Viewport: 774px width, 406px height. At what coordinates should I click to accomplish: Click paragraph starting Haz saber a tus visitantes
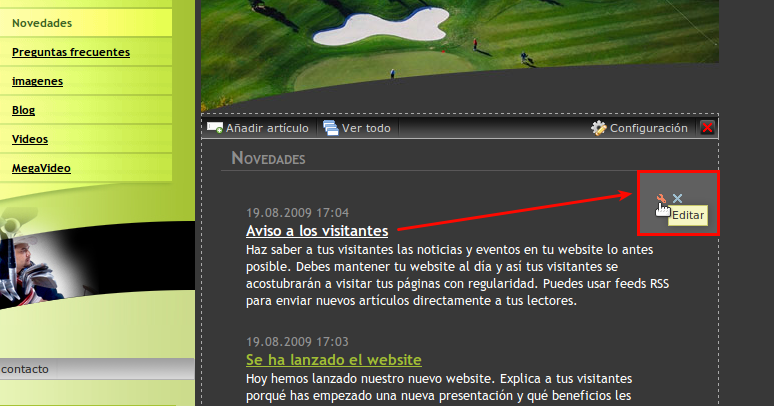coord(457,275)
